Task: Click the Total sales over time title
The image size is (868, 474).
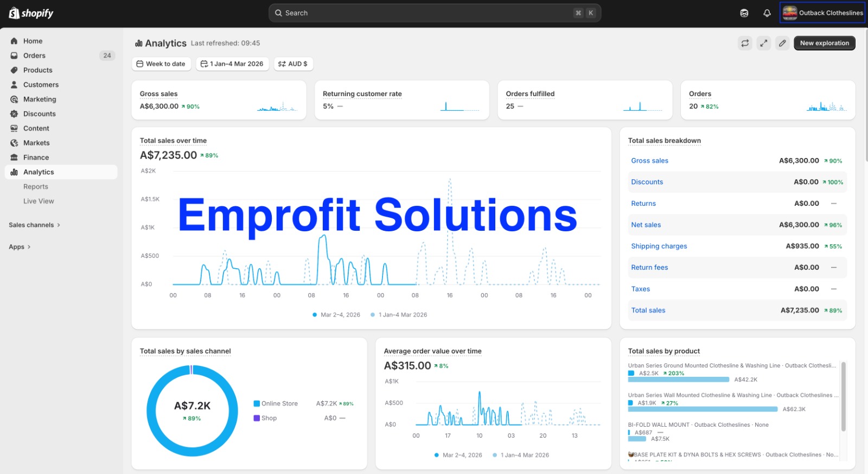Action: tap(173, 141)
